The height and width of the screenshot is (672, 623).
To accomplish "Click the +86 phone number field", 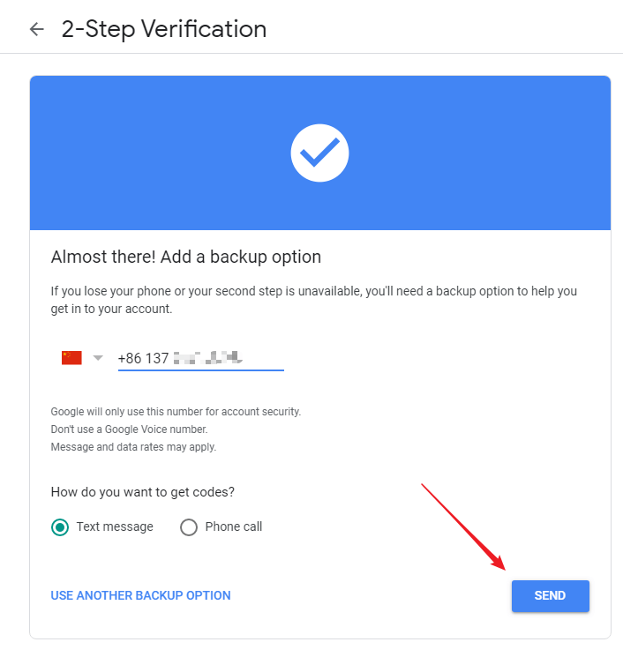I will tap(200, 358).
